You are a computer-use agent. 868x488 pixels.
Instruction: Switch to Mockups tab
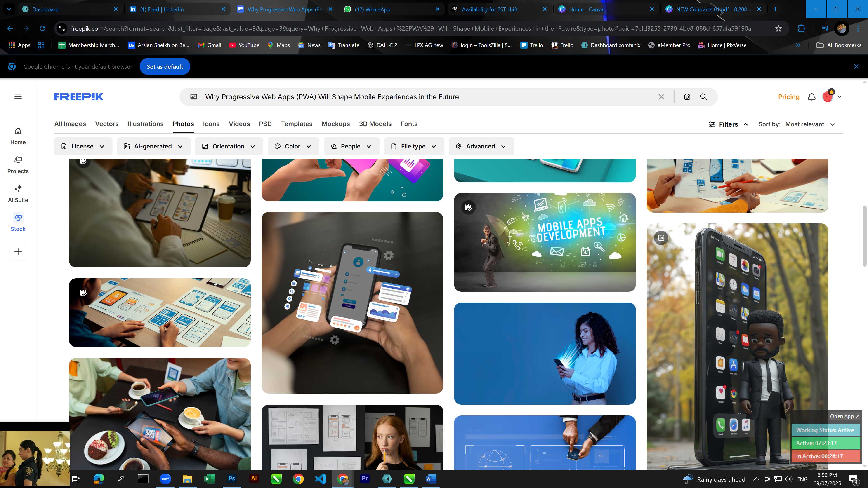pos(336,124)
